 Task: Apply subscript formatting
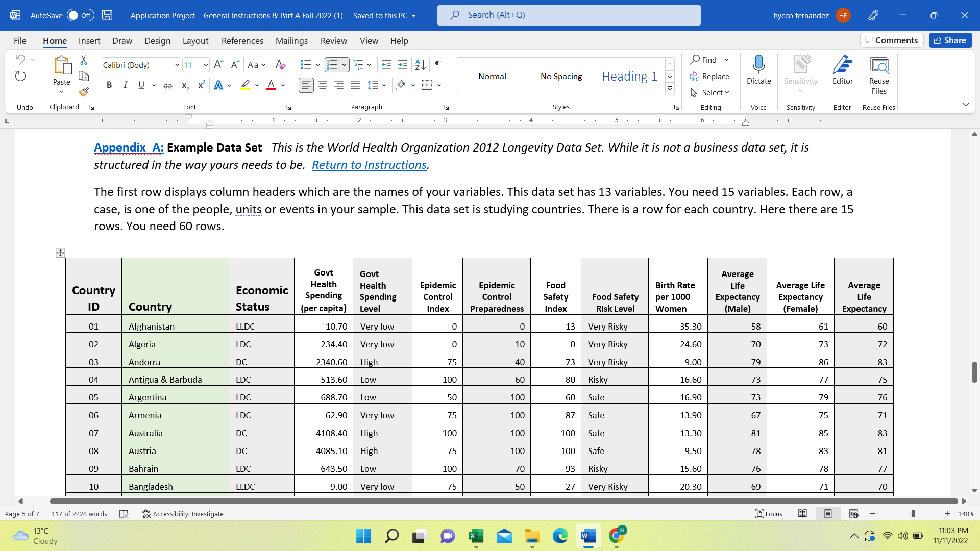[185, 85]
